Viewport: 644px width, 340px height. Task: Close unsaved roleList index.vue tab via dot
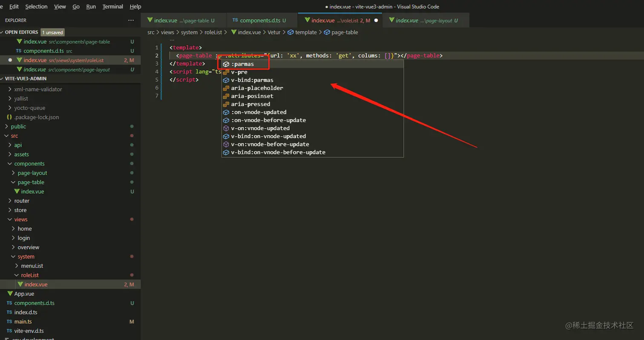[376, 20]
